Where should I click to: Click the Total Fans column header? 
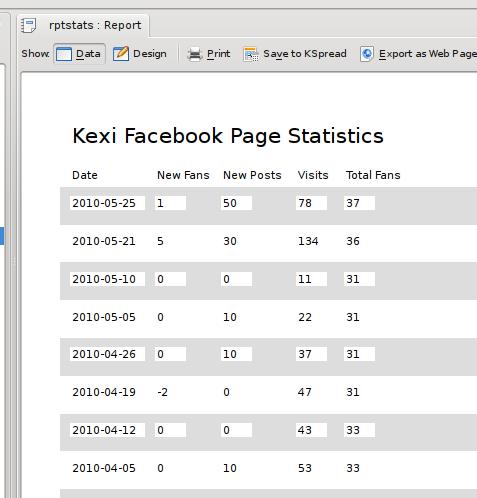373,175
